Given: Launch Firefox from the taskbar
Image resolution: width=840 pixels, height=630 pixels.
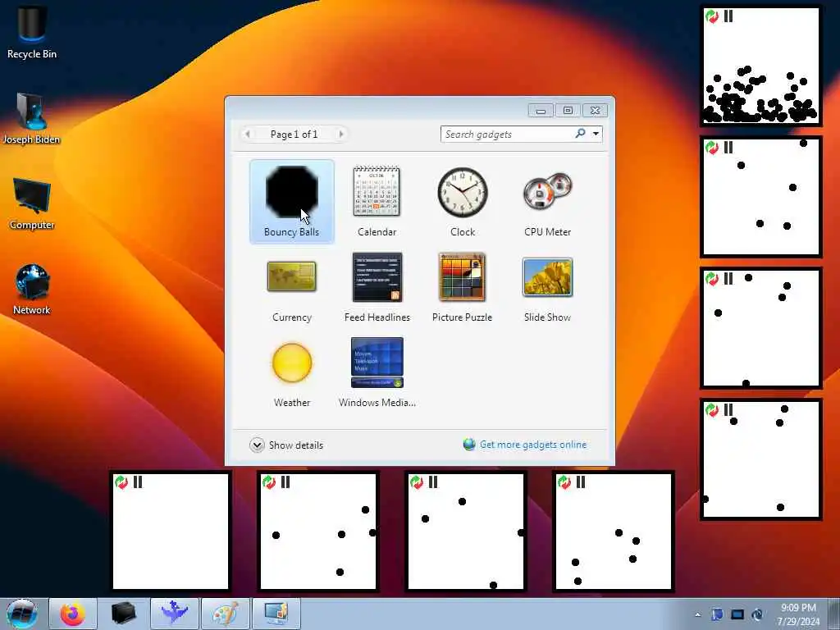Looking at the screenshot, I should pos(73,614).
